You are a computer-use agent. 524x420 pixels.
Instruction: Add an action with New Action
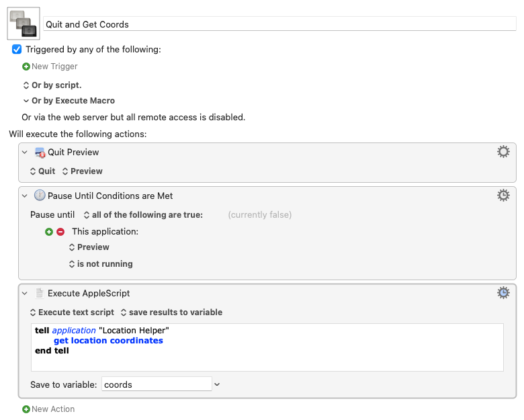pos(48,409)
